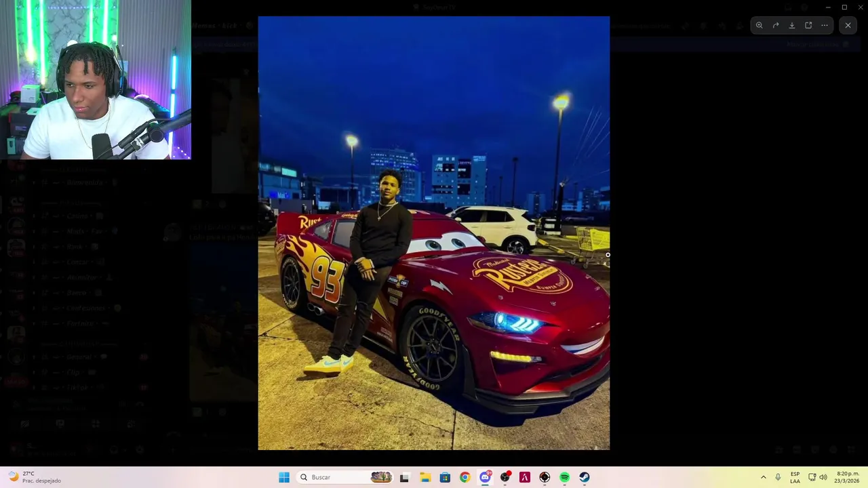Click the forward arrow icon in the image viewer
The image size is (868, 488).
[776, 26]
